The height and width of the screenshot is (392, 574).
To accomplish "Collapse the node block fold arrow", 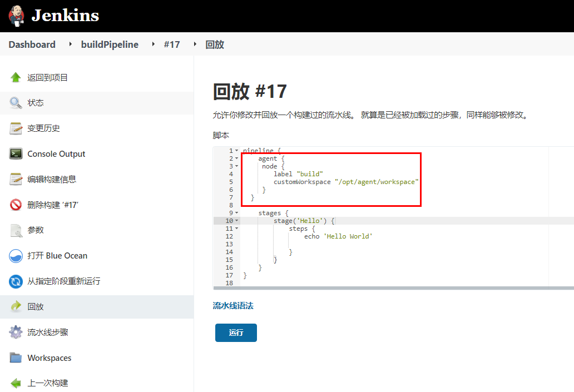I will pos(237,166).
